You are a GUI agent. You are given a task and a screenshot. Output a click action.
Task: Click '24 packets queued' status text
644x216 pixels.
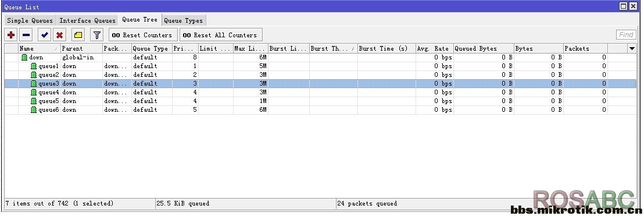367,203
